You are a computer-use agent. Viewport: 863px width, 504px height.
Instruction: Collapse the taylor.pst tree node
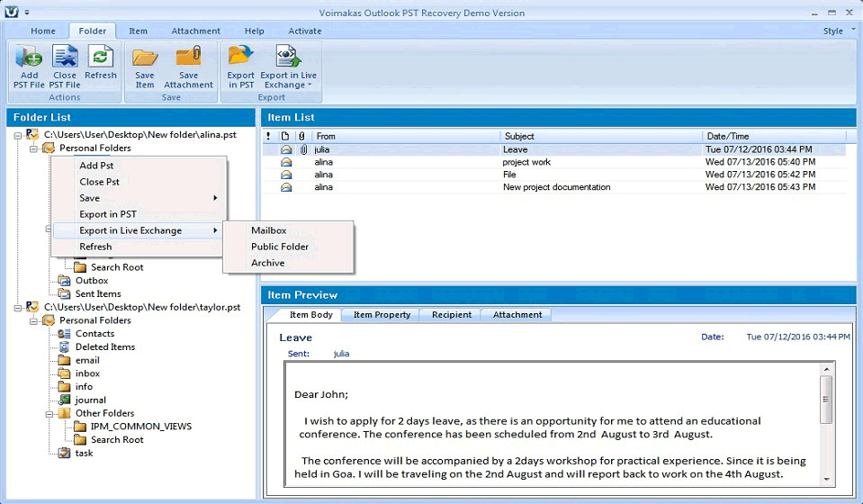pyautogui.click(x=18, y=308)
